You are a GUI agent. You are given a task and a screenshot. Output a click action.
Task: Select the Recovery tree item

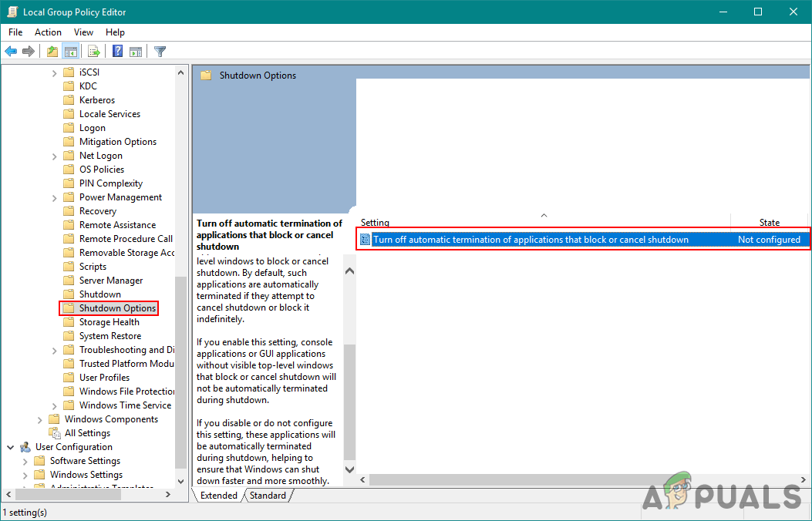click(x=98, y=211)
